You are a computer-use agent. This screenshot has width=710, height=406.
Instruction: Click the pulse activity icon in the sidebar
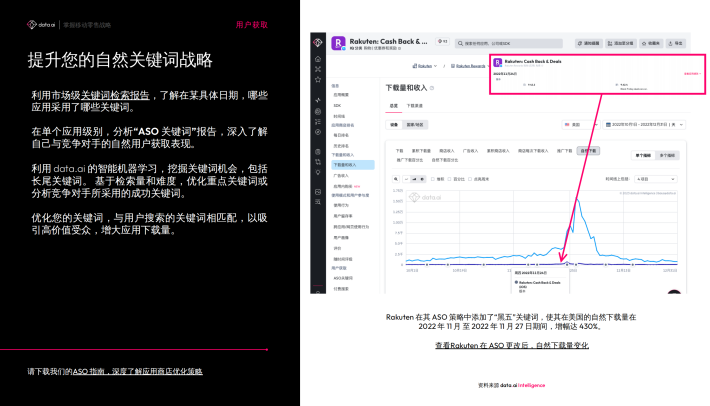(318, 100)
